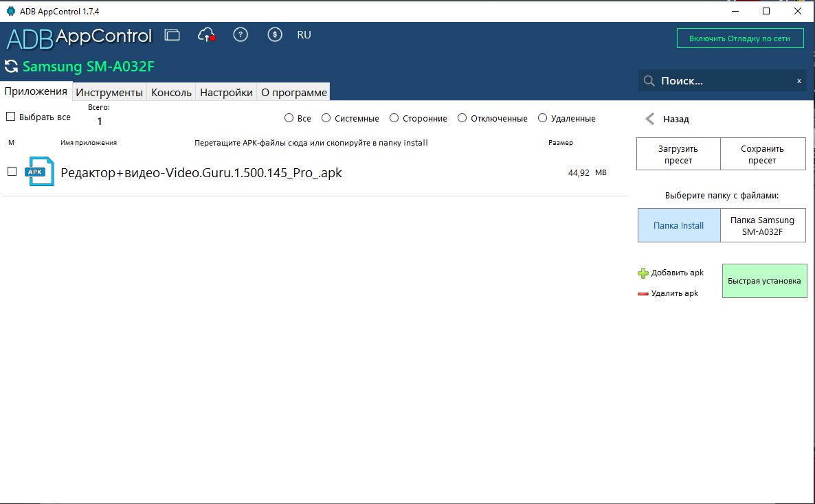Change language via RU selector
The width and height of the screenshot is (815, 504).
point(304,35)
